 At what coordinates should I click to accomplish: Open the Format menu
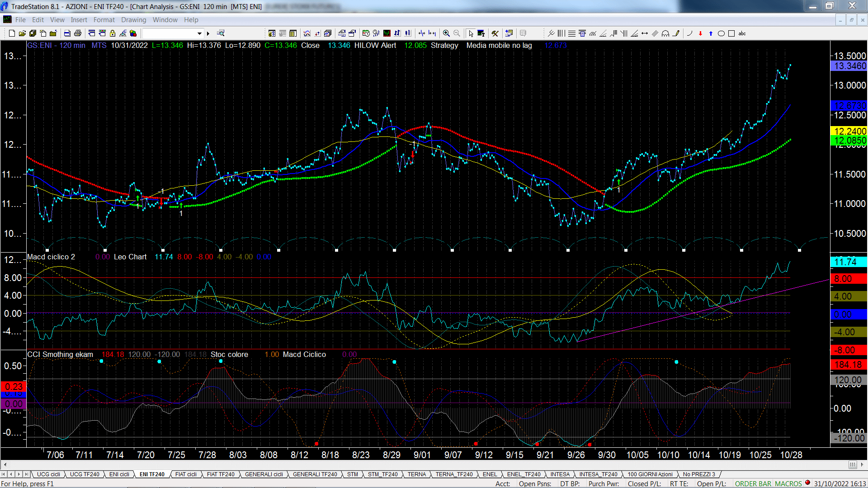[104, 20]
